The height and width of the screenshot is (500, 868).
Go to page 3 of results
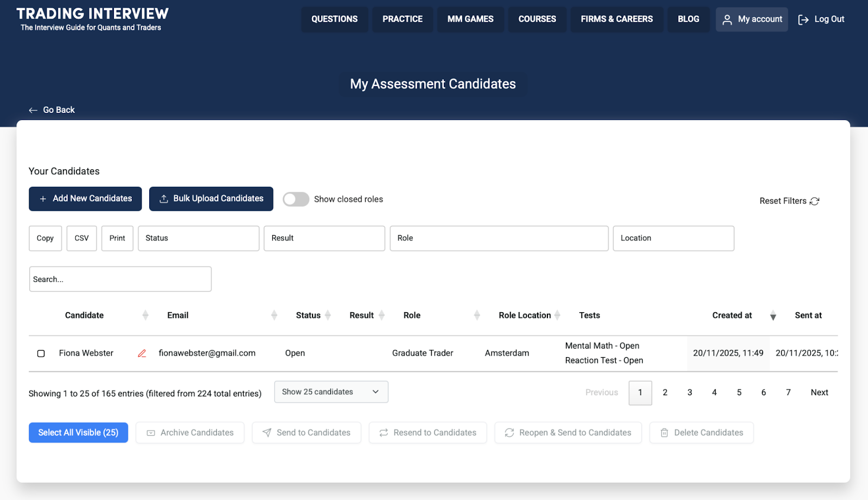tap(690, 393)
